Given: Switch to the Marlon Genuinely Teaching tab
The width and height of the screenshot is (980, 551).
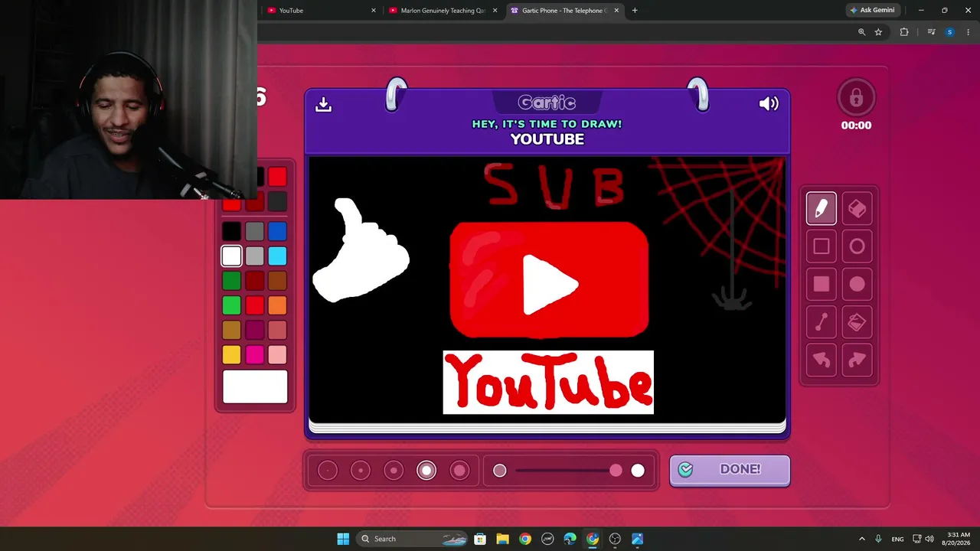Looking at the screenshot, I should 444,11.
